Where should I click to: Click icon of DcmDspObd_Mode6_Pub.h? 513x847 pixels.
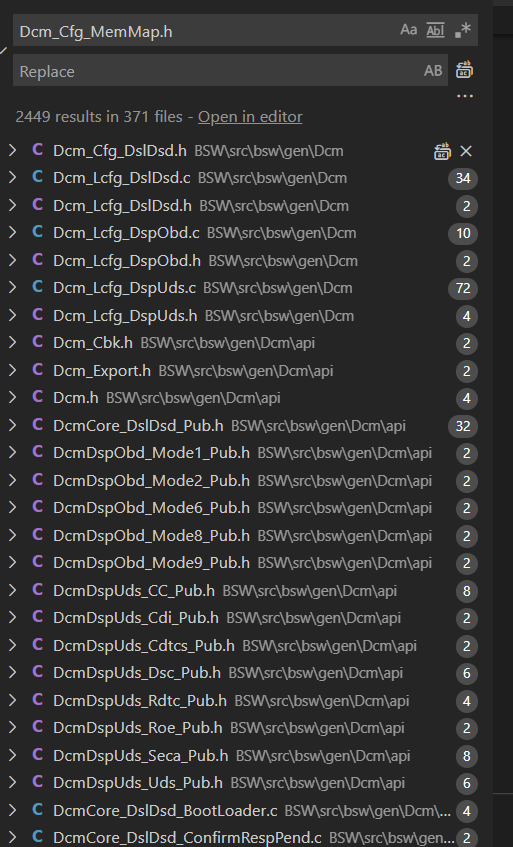point(37,507)
